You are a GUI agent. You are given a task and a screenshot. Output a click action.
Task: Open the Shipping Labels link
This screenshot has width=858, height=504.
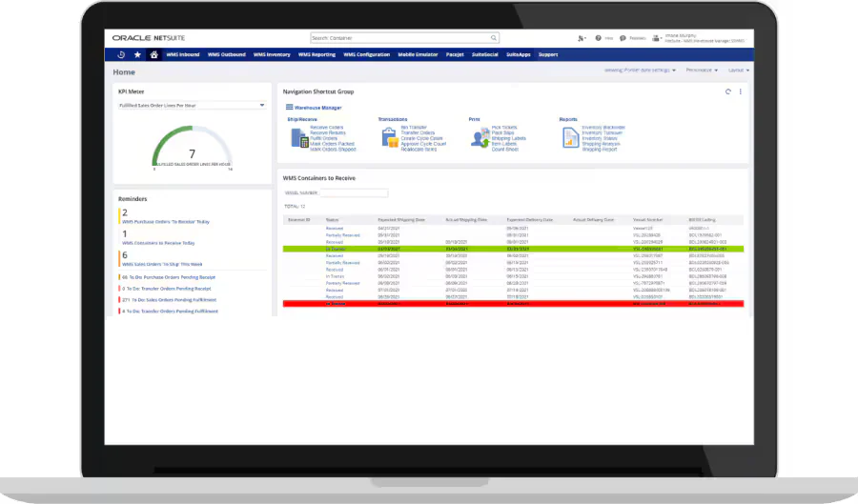pyautogui.click(x=509, y=138)
